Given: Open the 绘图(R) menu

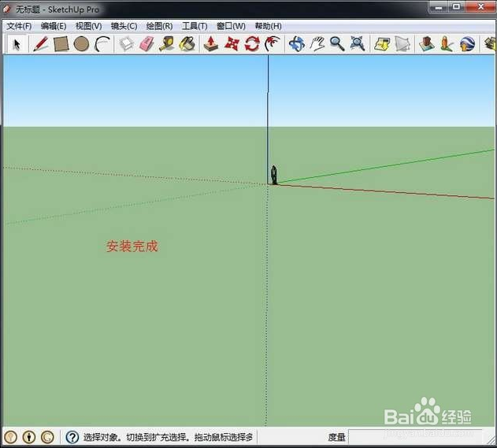Looking at the screenshot, I should pos(159,26).
